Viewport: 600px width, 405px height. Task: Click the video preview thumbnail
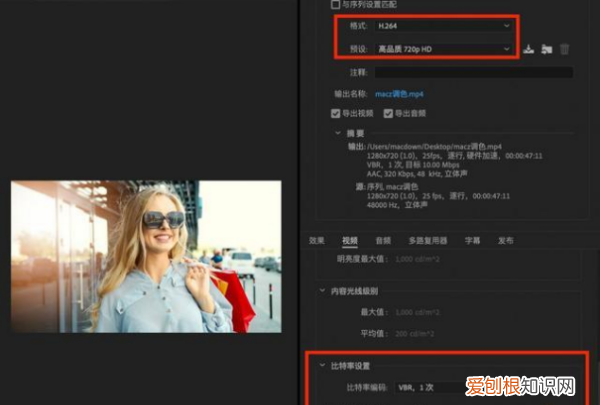(146, 256)
